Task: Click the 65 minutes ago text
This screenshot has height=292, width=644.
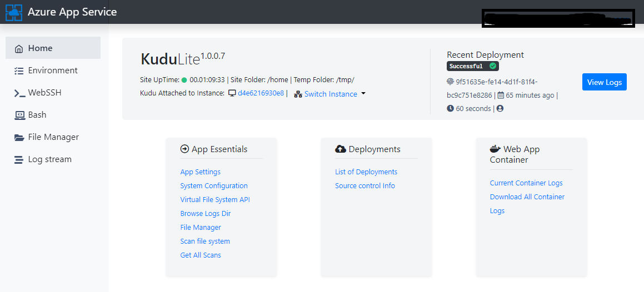Action: (x=530, y=95)
